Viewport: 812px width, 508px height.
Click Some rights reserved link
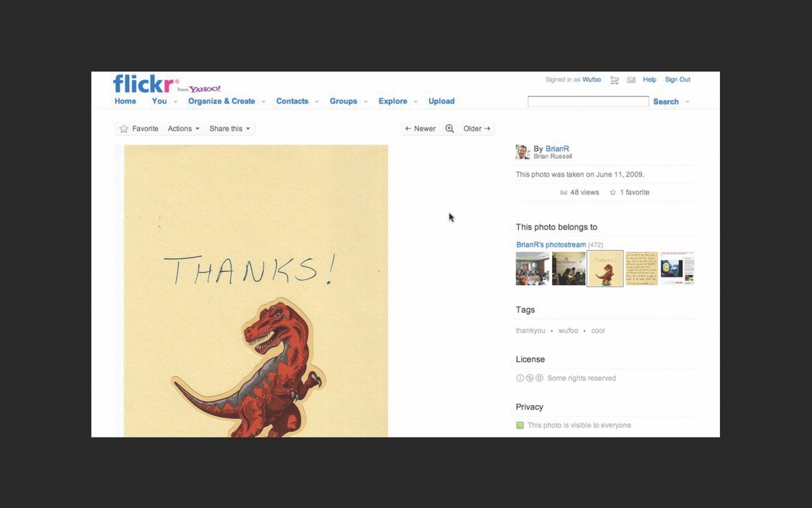point(581,378)
